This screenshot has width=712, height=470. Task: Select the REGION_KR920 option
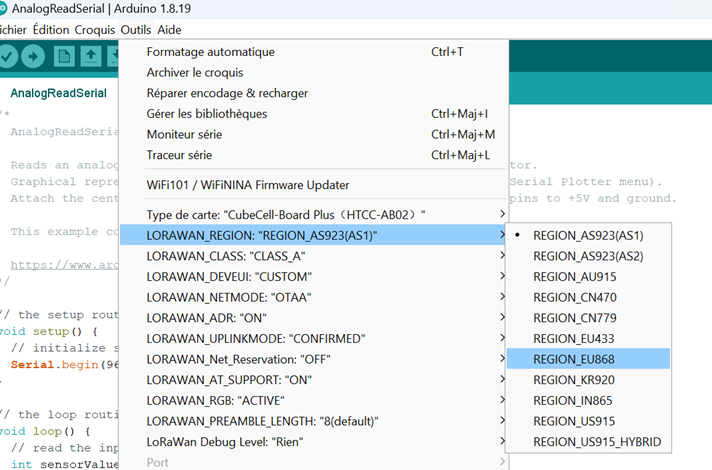point(588,380)
